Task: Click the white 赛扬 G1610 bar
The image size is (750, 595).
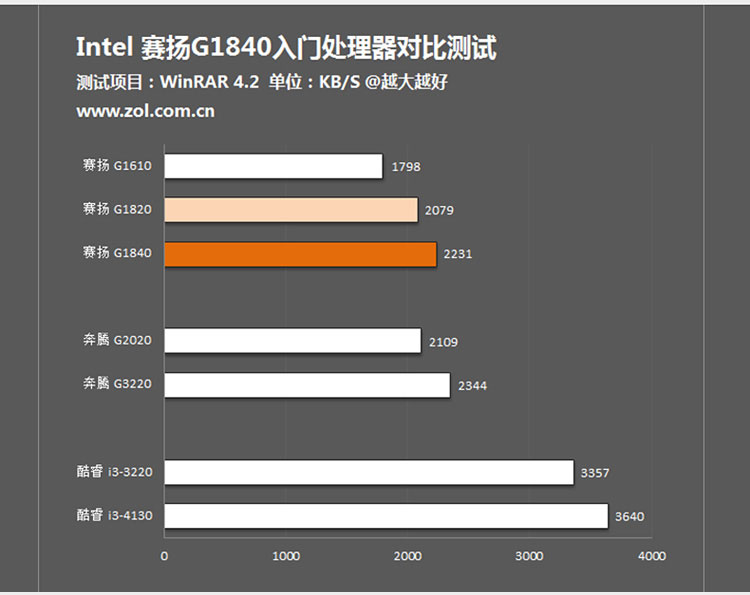Action: point(273,166)
